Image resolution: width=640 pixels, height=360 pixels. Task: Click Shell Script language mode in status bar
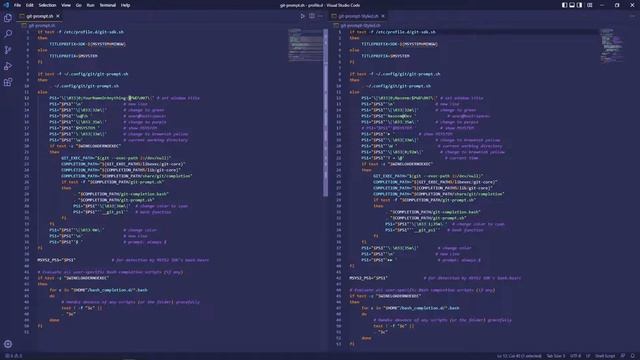coord(605,356)
